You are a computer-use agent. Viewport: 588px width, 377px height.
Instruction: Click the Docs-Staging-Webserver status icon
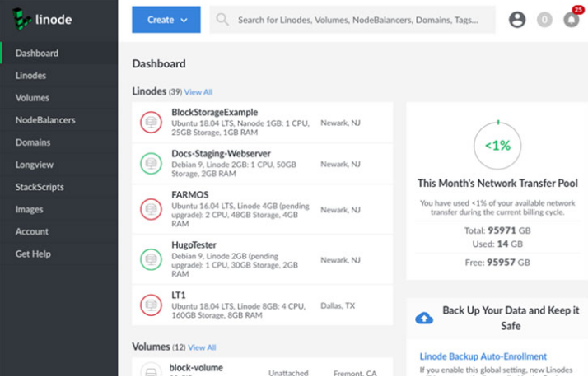[151, 164]
